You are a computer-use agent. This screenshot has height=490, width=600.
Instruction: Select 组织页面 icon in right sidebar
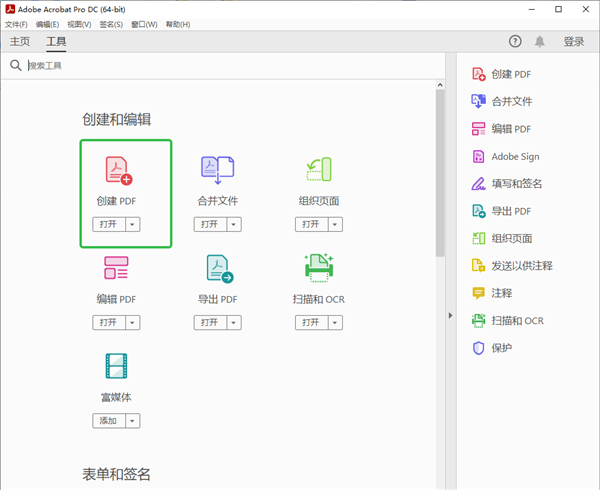pyautogui.click(x=478, y=238)
